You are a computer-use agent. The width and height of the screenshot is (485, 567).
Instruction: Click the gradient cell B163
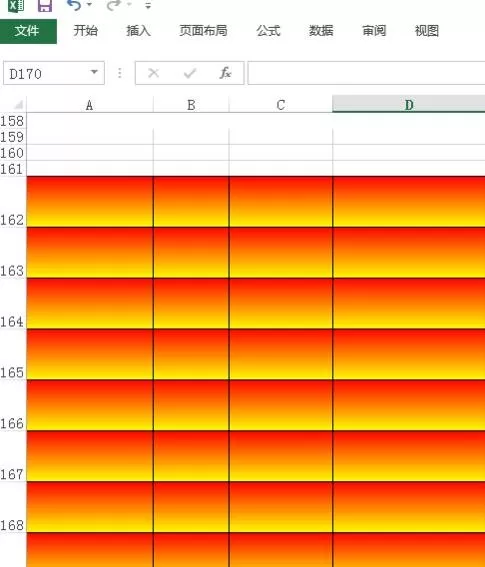click(191, 253)
